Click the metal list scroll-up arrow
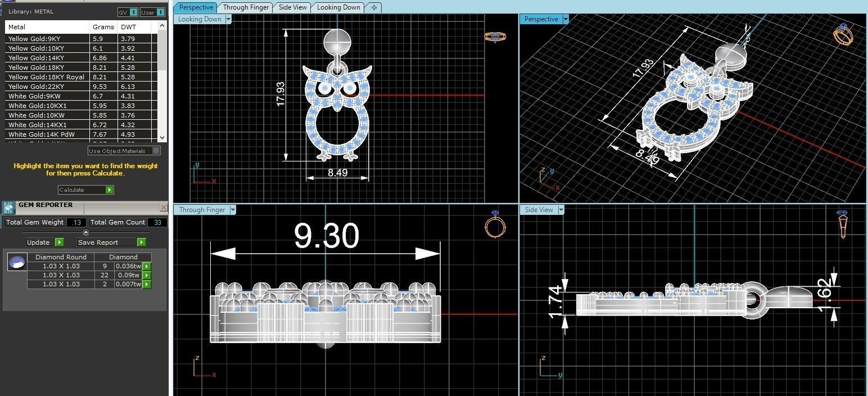Screen dimensions: 868x396 coord(162,25)
